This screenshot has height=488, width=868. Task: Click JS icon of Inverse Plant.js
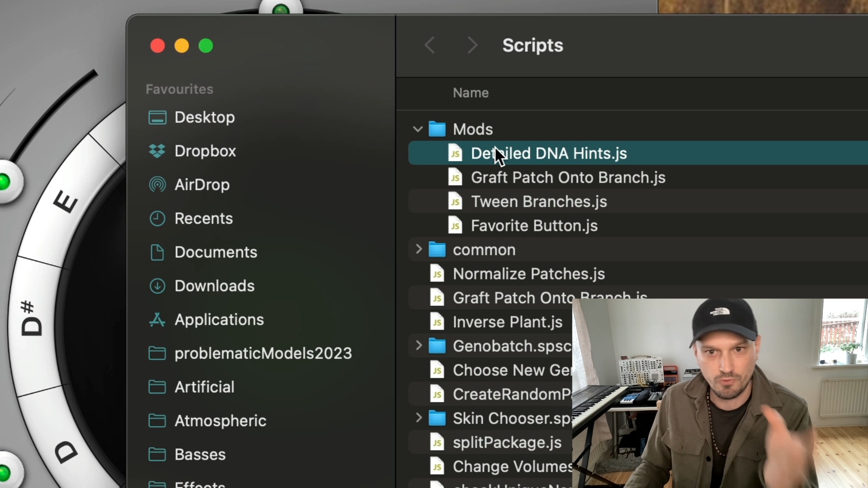(x=437, y=322)
